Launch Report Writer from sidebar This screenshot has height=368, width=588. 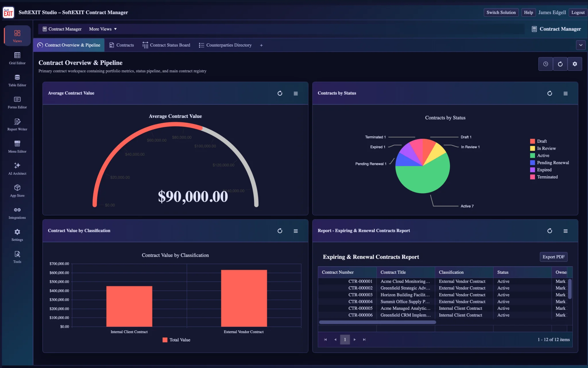pos(17,125)
